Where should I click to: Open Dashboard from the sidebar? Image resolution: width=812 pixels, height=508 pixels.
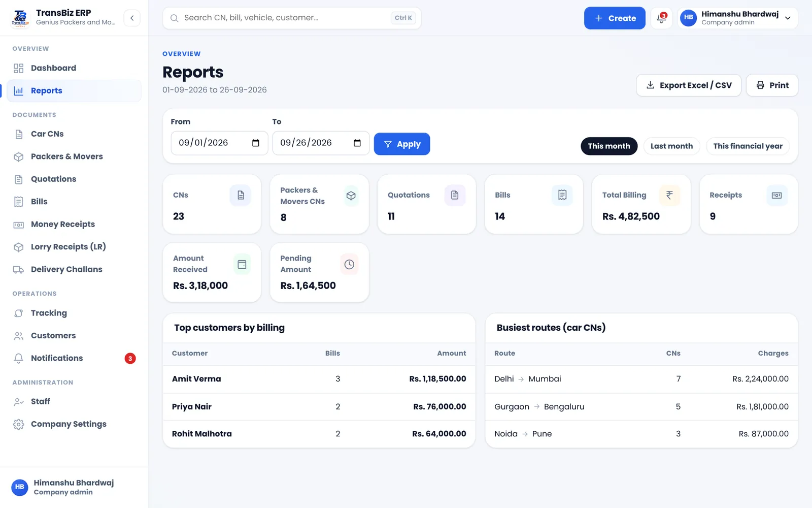(74, 68)
